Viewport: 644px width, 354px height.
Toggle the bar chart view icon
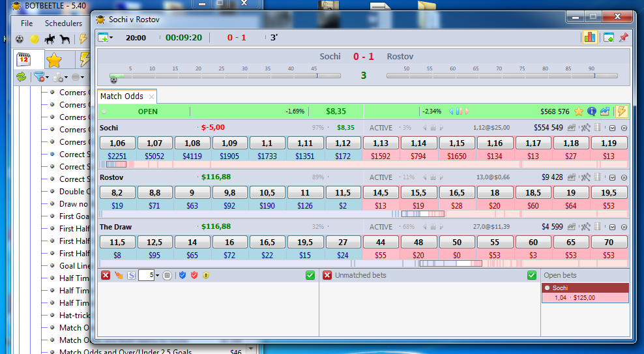pyautogui.click(x=590, y=37)
